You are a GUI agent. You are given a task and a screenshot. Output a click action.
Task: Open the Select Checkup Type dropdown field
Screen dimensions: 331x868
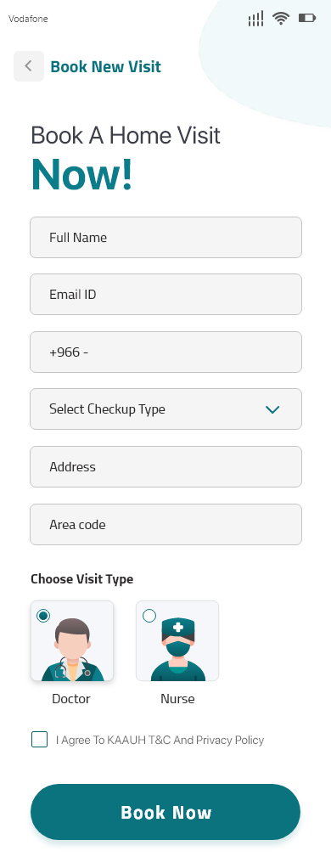[x=166, y=409]
